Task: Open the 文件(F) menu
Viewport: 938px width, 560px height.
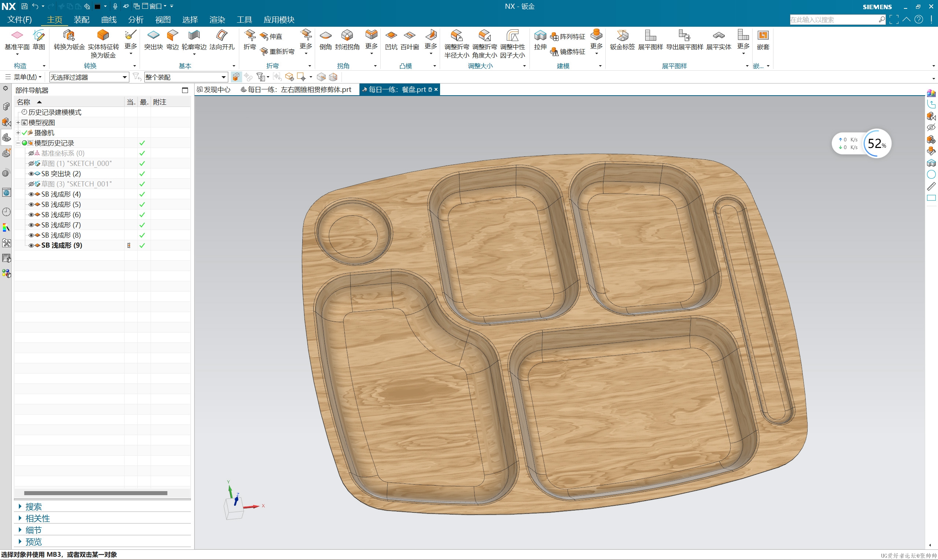Action: click(20, 20)
